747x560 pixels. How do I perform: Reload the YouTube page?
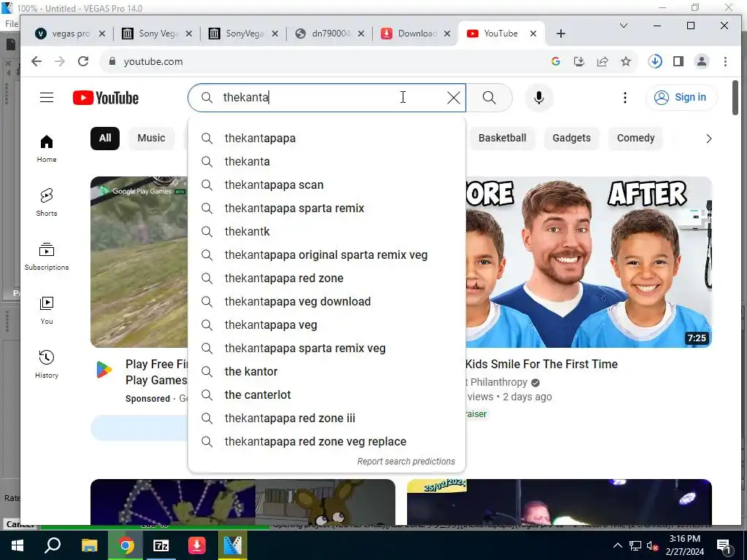pos(83,61)
